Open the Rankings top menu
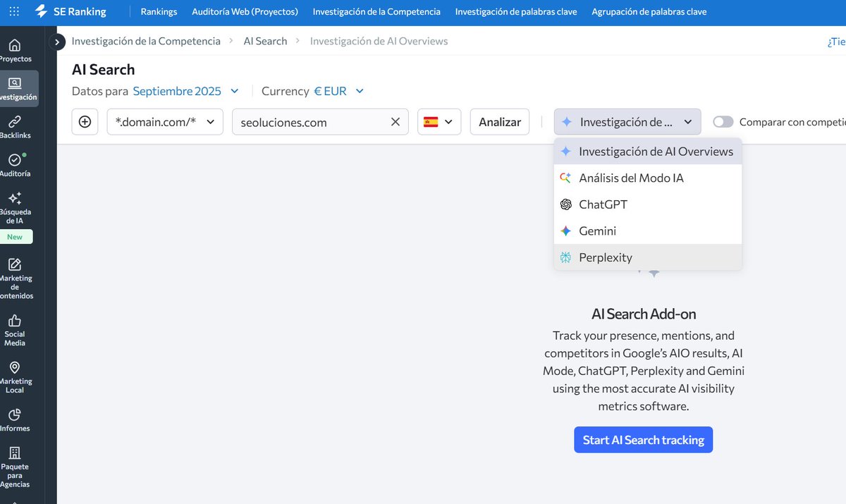The height and width of the screenshot is (504, 846). click(159, 12)
